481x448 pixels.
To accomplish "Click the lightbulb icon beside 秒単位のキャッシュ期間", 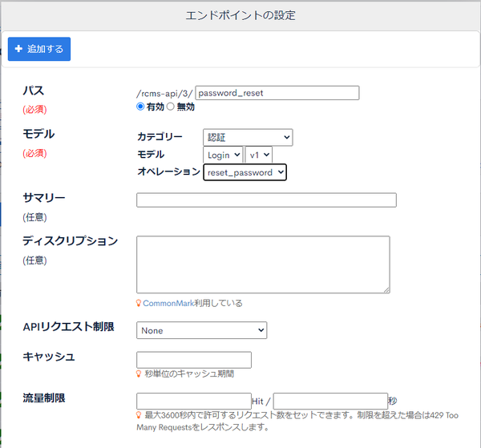I will click(x=139, y=373).
